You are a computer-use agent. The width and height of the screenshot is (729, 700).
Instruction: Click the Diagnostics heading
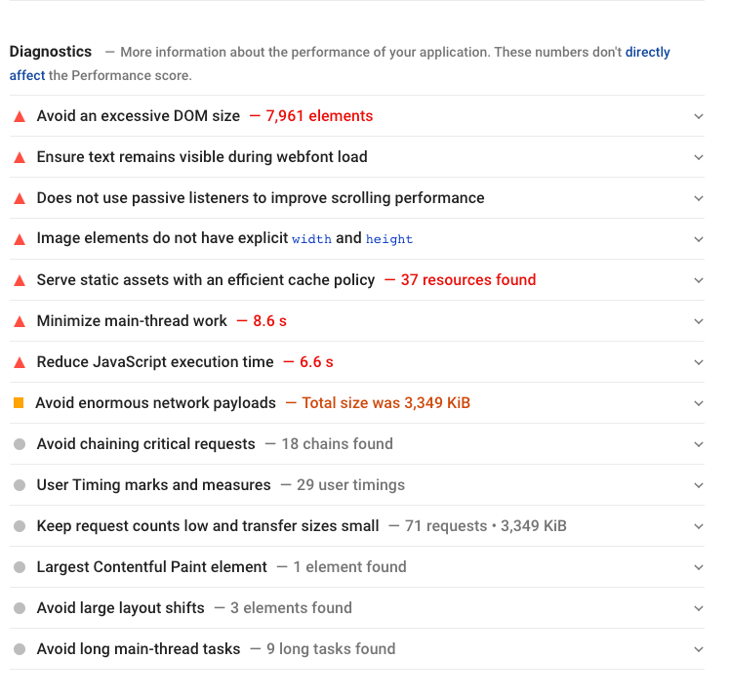point(51,52)
